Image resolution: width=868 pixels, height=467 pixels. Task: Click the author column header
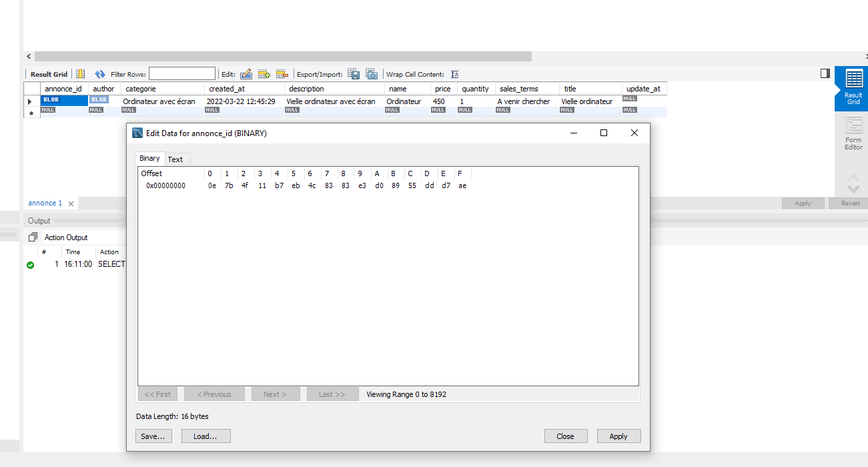click(x=103, y=89)
